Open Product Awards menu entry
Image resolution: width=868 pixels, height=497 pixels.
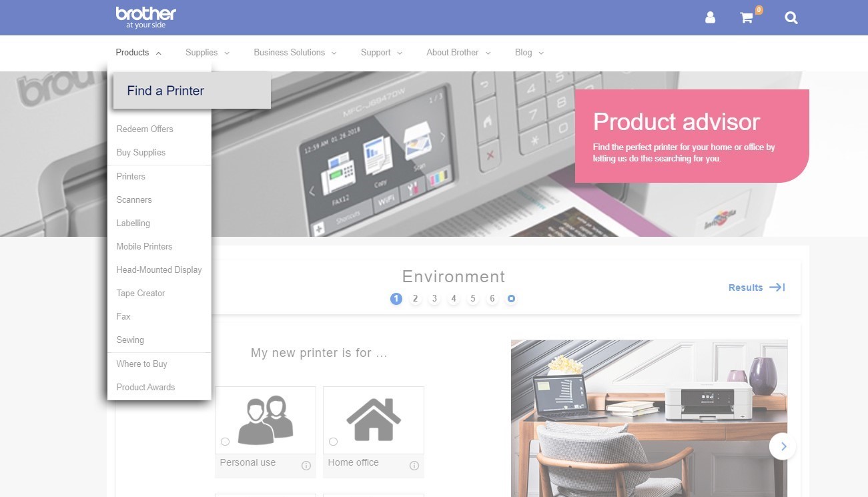coord(145,387)
